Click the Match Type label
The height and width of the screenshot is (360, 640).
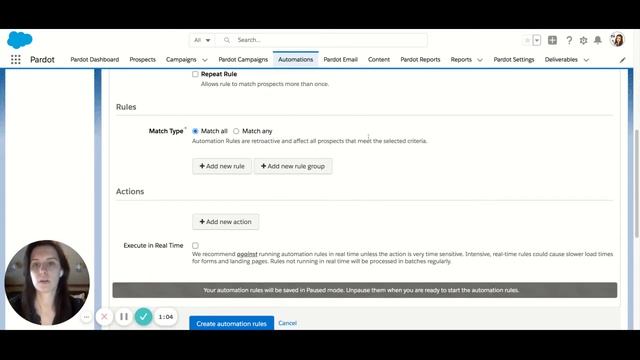(166, 131)
